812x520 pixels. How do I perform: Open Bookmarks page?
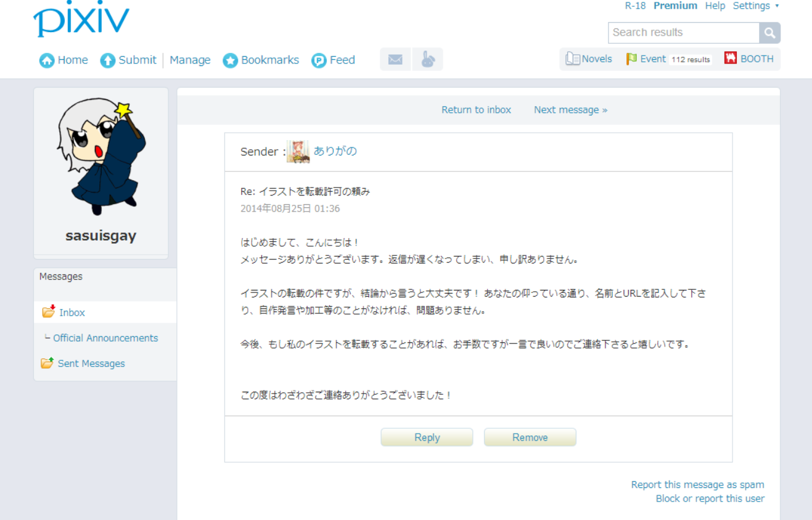270,60
